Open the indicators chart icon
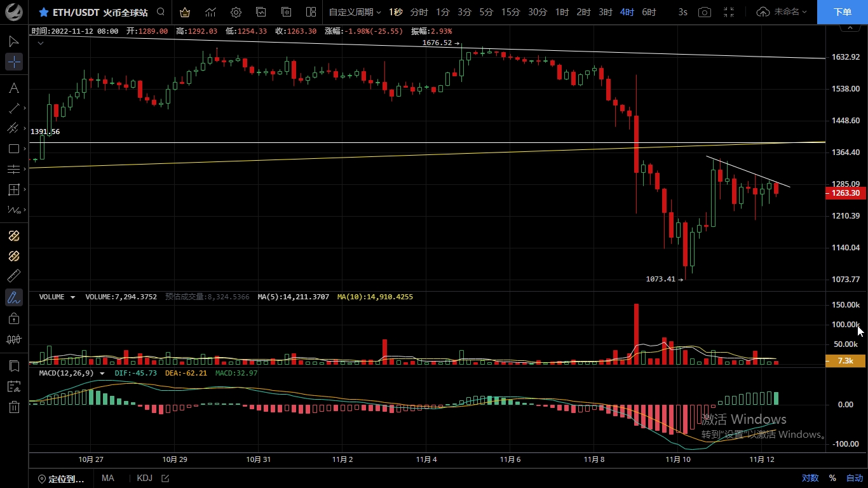The image size is (868, 488). tap(210, 12)
